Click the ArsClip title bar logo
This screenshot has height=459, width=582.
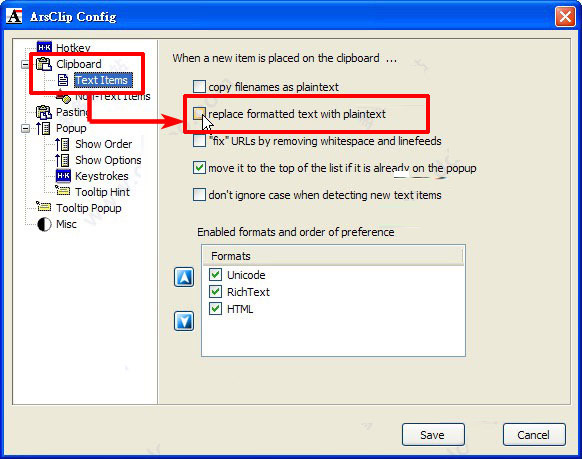pyautogui.click(x=14, y=16)
